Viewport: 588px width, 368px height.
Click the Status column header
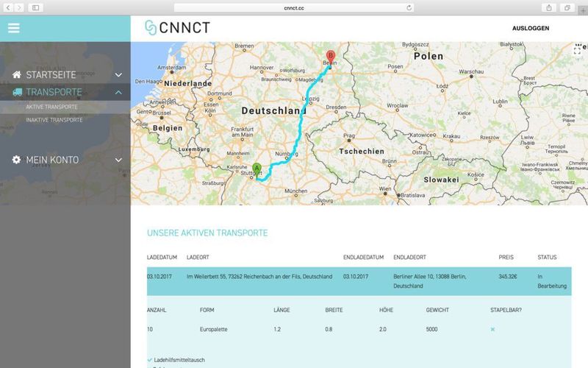click(547, 257)
